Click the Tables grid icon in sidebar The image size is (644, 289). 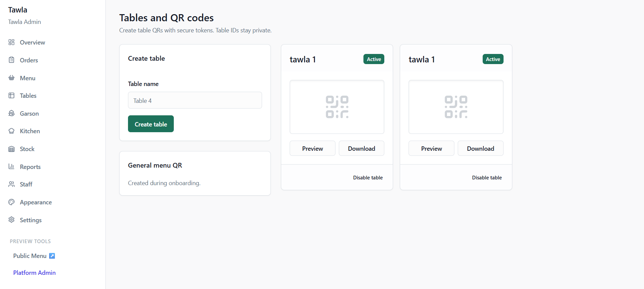[11, 95]
